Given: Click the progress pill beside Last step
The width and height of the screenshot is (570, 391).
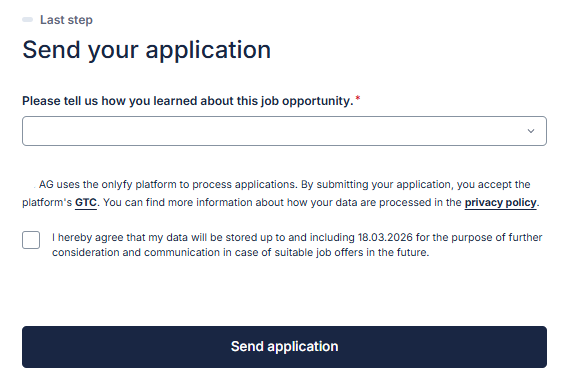Looking at the screenshot, I should (x=28, y=20).
